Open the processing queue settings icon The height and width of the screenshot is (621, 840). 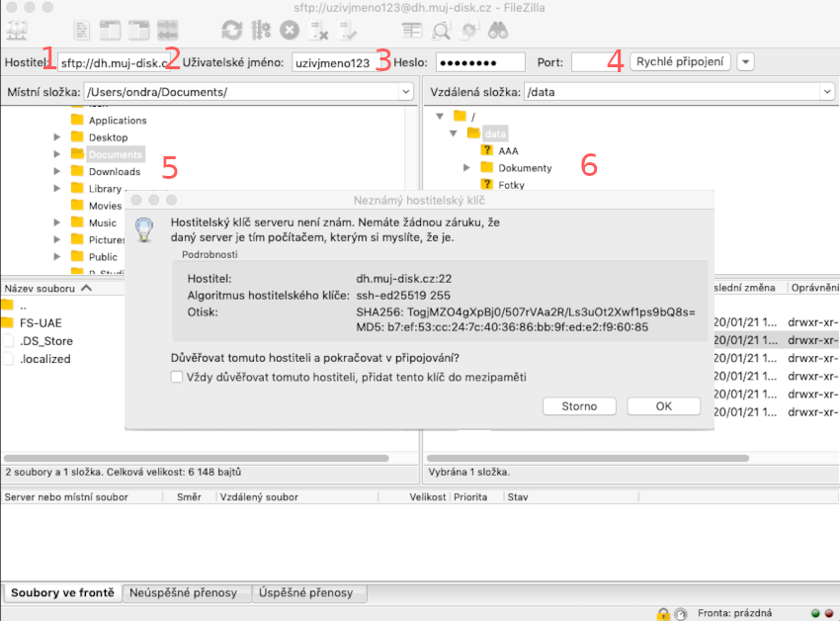tap(261, 30)
